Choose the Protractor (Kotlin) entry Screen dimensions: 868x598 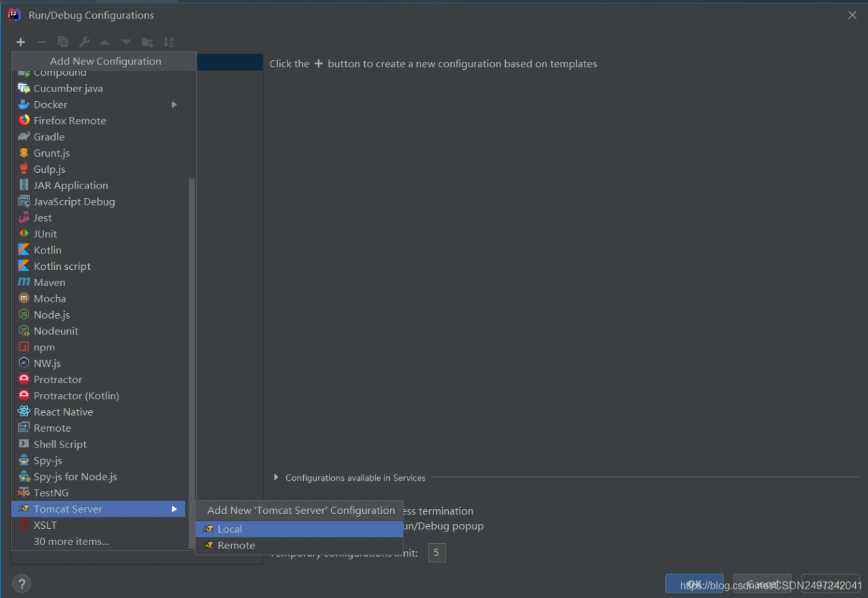coord(98,396)
